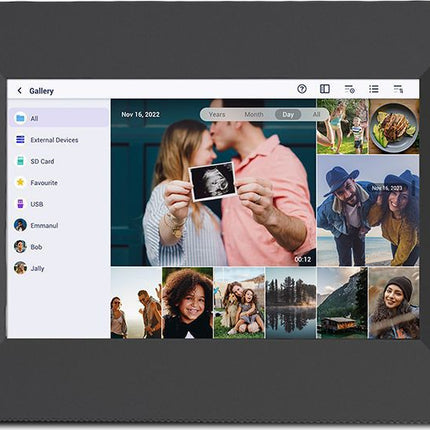
Task: View Bob's shared photos
Action: (x=59, y=247)
